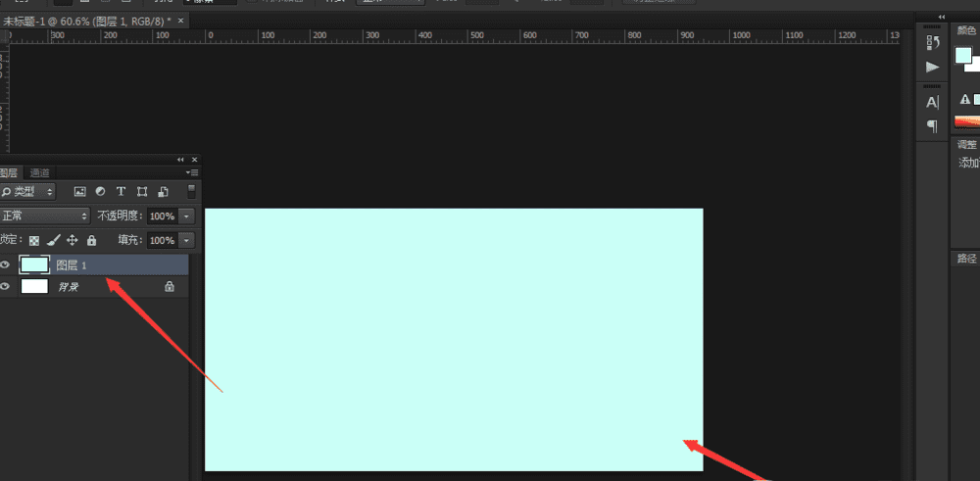980x481 pixels.
Task: Click the lock all padlock icon
Action: coord(92,240)
